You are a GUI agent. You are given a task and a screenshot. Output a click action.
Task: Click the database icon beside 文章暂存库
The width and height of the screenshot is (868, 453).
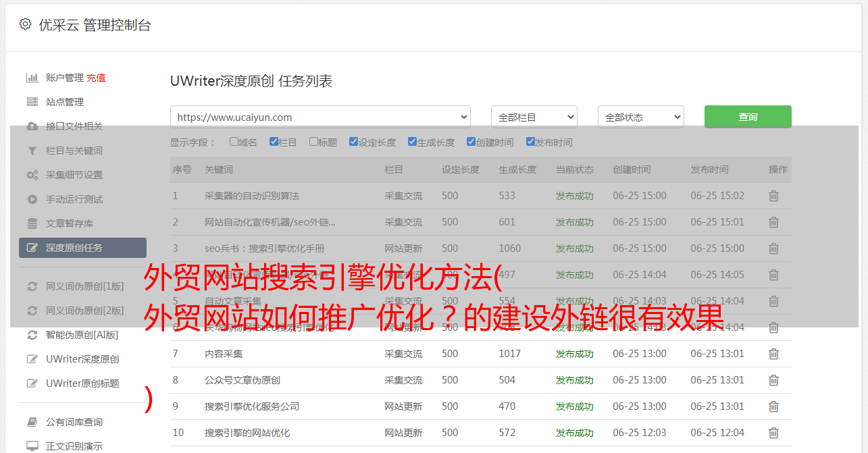[32, 223]
